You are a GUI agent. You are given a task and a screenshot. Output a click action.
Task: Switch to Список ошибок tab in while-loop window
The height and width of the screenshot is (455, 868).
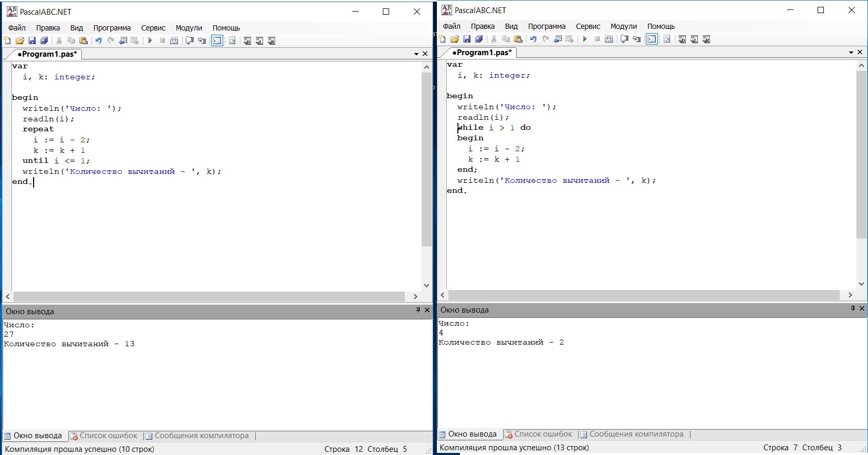539,434
